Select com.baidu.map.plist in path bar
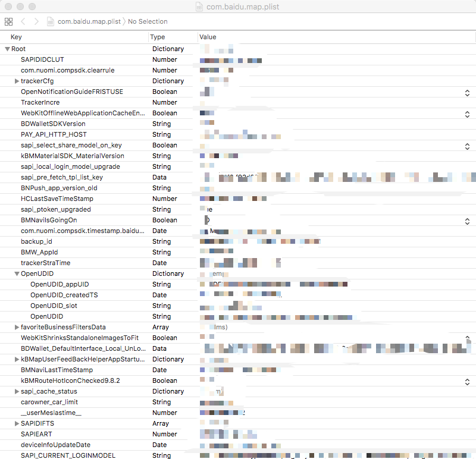The height and width of the screenshot is (459, 476). [x=89, y=21]
